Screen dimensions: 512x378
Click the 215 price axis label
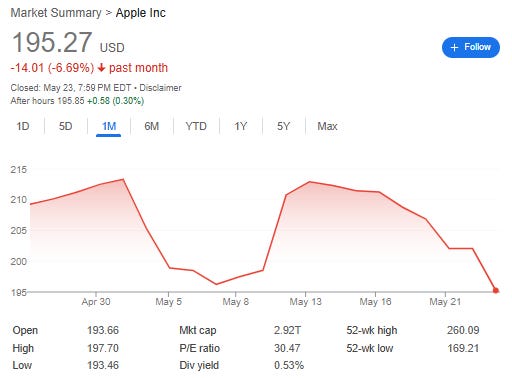tap(19, 170)
